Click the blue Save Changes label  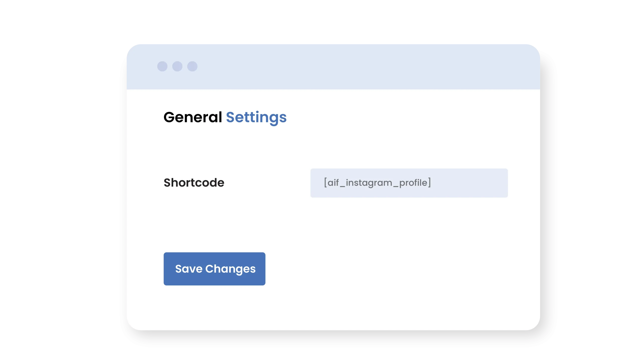[215, 269]
